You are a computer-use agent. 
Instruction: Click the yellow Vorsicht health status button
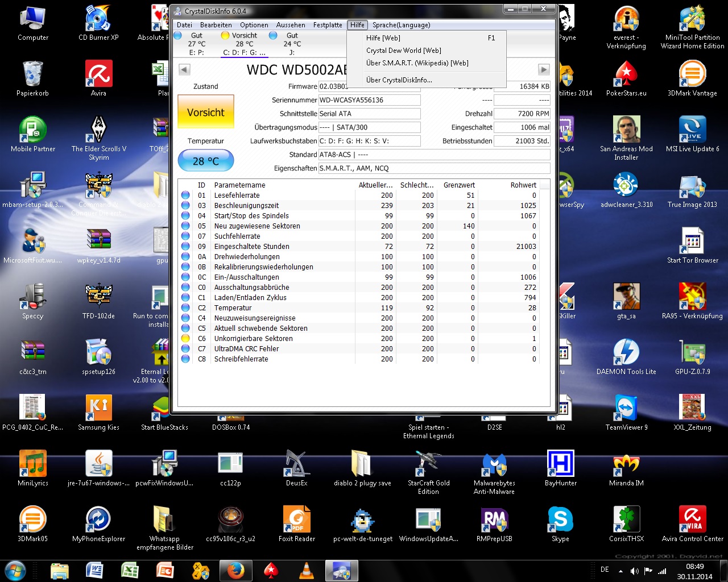click(206, 113)
